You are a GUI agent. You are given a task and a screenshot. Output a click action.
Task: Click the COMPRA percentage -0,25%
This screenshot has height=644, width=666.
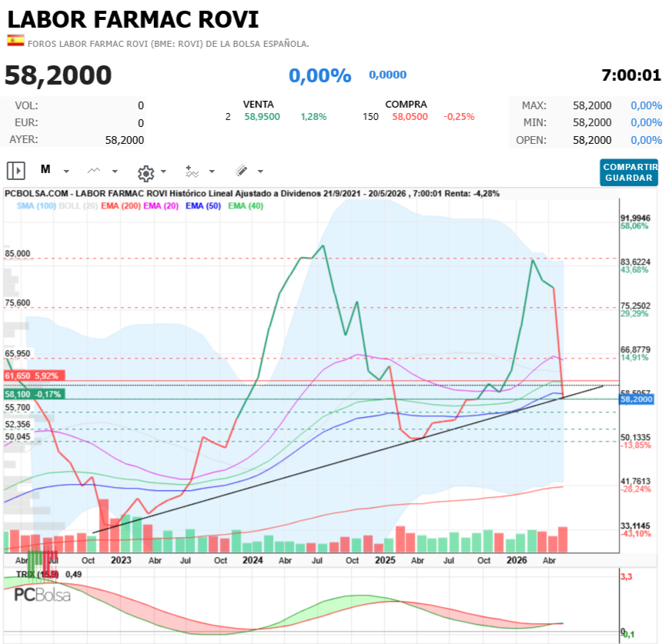(459, 117)
